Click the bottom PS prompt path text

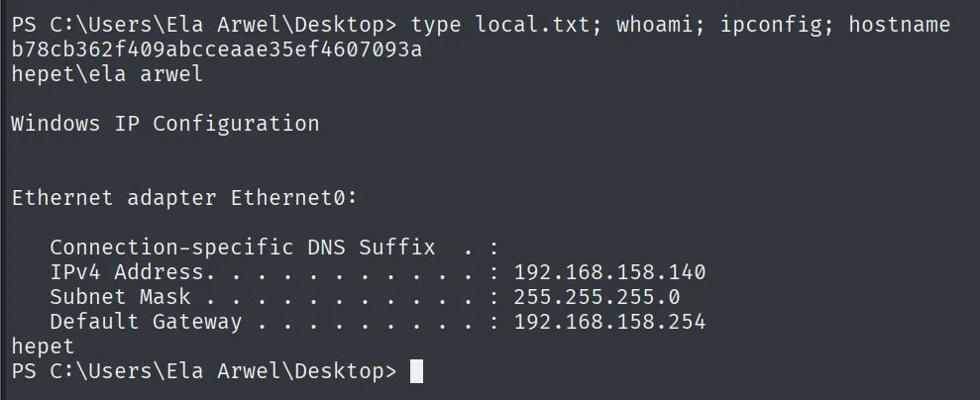click(x=204, y=371)
